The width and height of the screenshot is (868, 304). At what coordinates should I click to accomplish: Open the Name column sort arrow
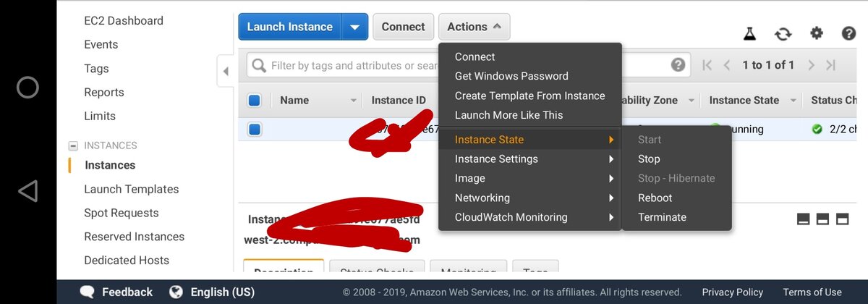tap(354, 101)
